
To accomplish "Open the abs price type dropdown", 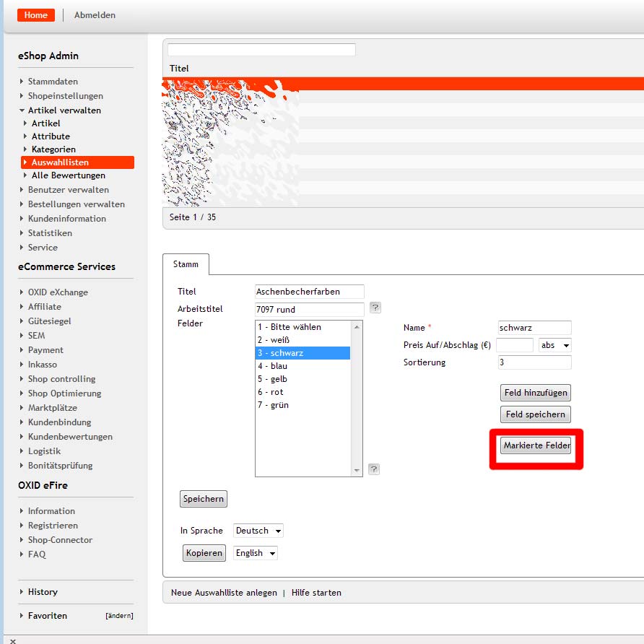I will (x=554, y=345).
